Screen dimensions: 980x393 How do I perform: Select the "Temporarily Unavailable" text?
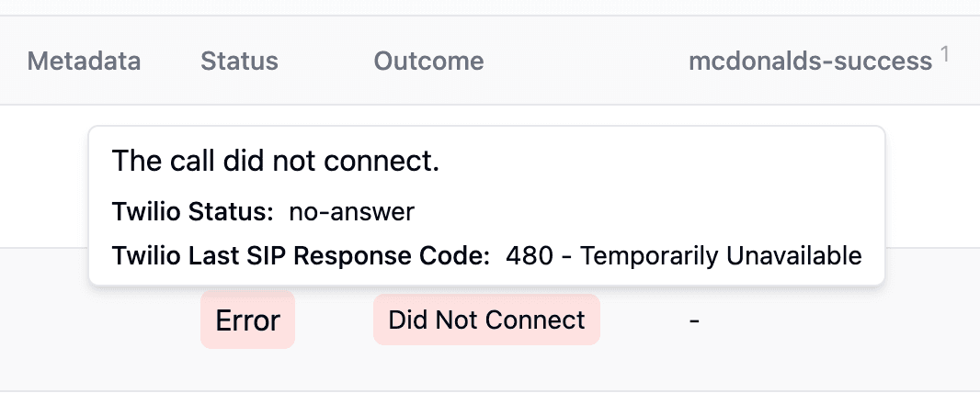coord(722,255)
